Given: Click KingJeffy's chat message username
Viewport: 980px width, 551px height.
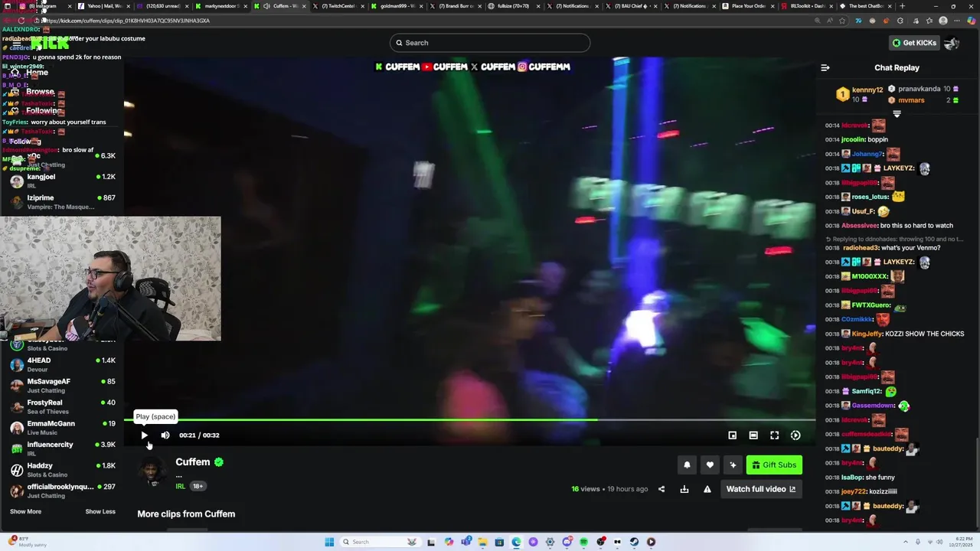Looking at the screenshot, I should click(x=867, y=334).
